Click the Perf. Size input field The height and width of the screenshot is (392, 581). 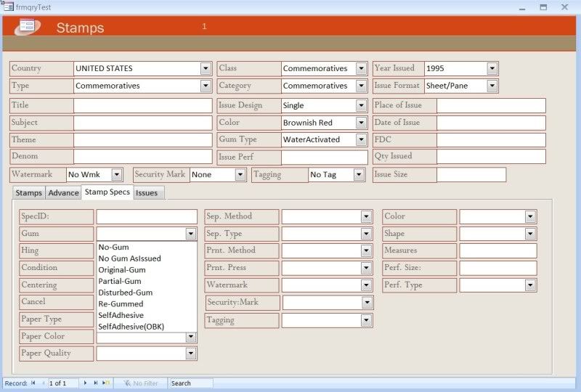(x=498, y=268)
